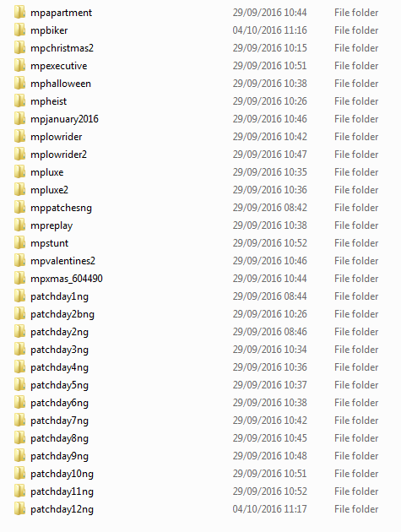Select the mplowrider2 folder name
The image size is (401, 532).
59,155
